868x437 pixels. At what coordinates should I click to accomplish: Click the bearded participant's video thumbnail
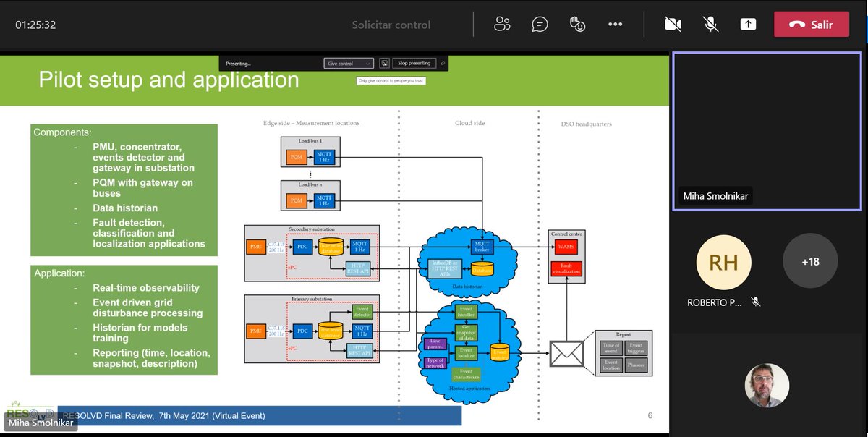coord(766,385)
